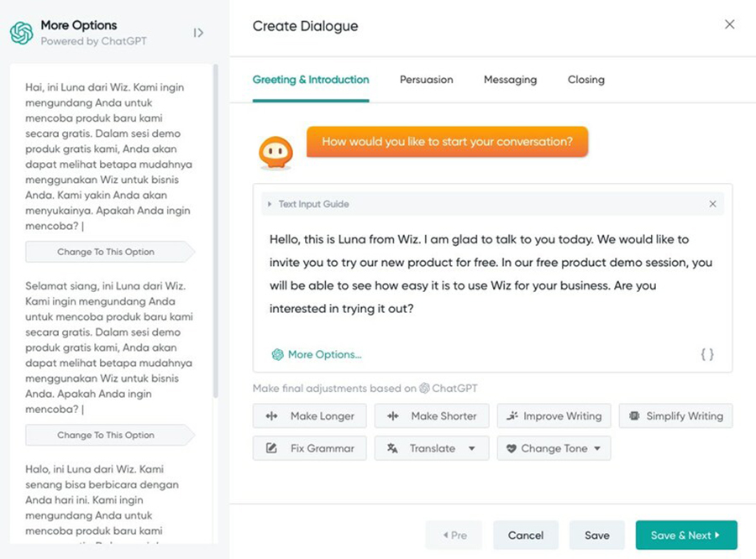Open the Change Tone dropdown
Screen dimensions: 756x559
pos(554,448)
